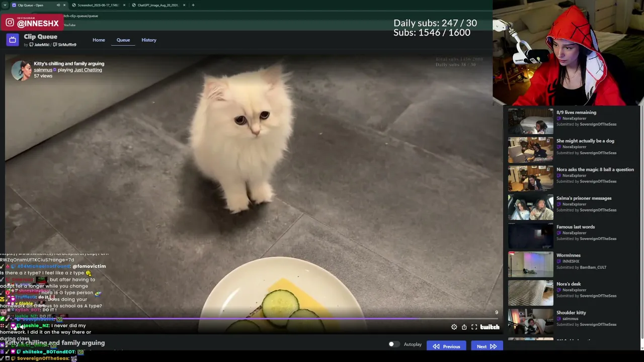
Task: Close the ChatGPT_Image browser tab
Action: coord(184,5)
